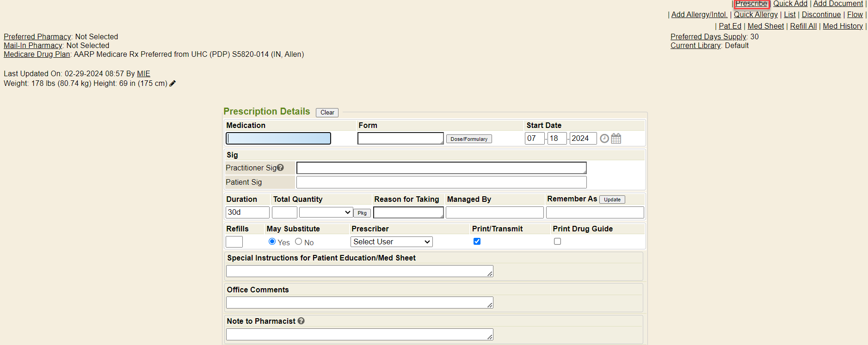Uncheck the Print/Transmit checkbox
The image size is (868, 345).
click(x=477, y=242)
